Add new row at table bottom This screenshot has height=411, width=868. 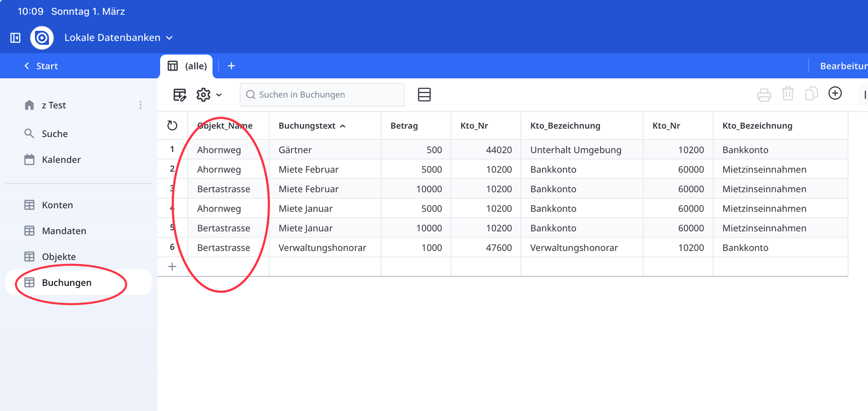click(x=172, y=267)
